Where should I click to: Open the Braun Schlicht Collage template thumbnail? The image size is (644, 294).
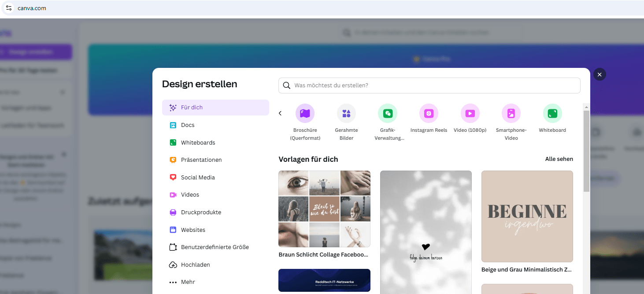tap(324, 209)
